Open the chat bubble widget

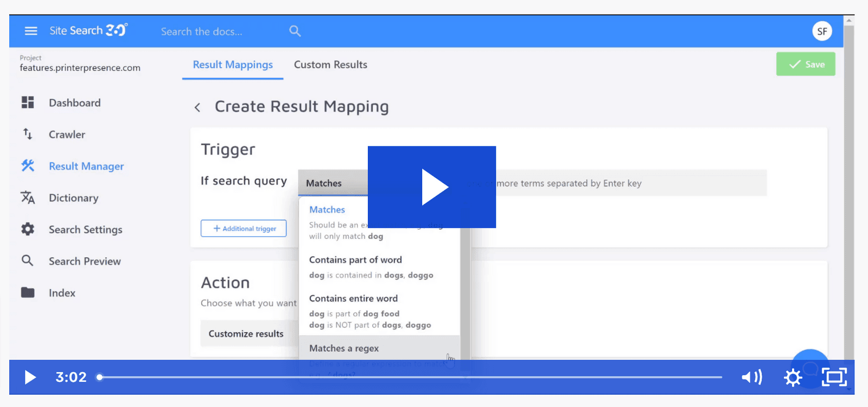(810, 369)
